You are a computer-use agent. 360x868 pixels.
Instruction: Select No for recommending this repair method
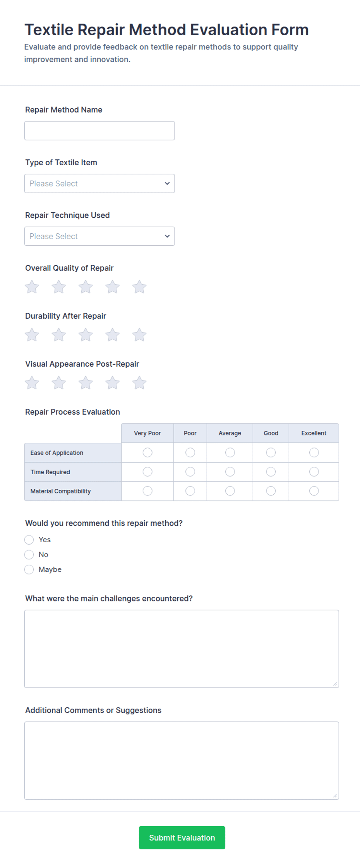tap(29, 555)
